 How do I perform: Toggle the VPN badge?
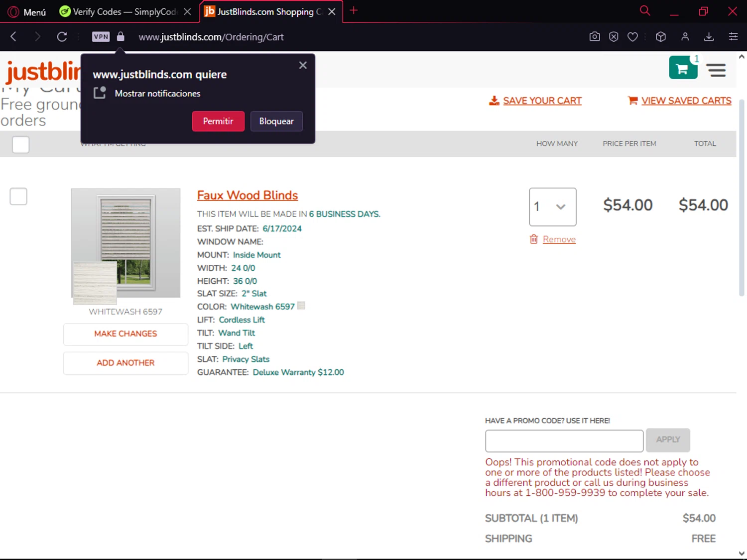(x=101, y=36)
